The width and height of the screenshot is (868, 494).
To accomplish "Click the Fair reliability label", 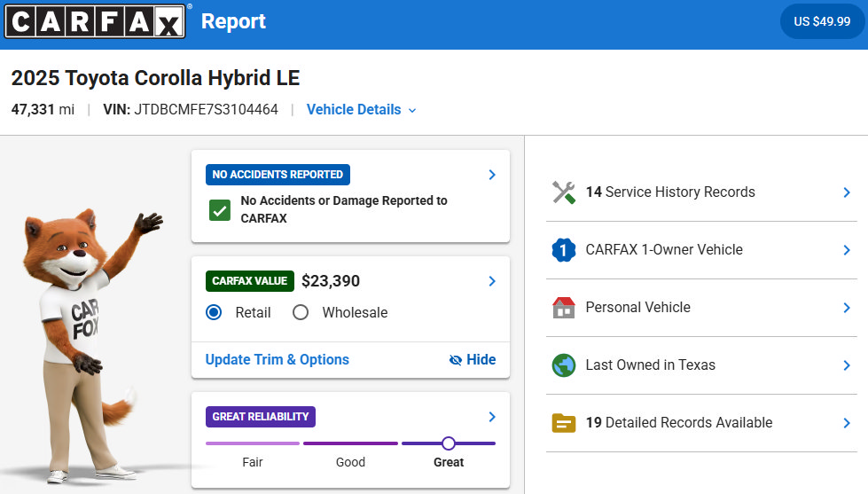I will [x=253, y=462].
